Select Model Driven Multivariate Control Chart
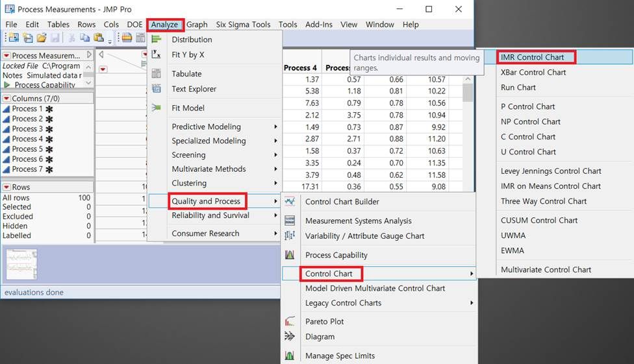 pos(375,288)
